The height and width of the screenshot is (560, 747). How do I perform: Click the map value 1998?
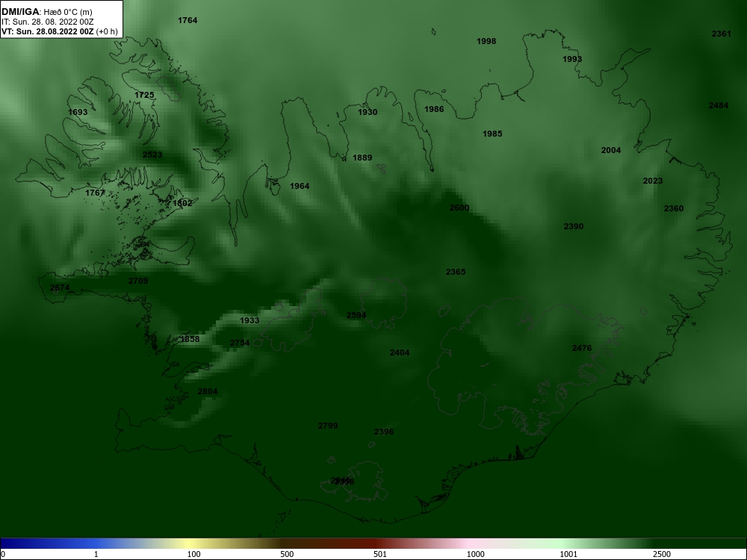click(486, 41)
